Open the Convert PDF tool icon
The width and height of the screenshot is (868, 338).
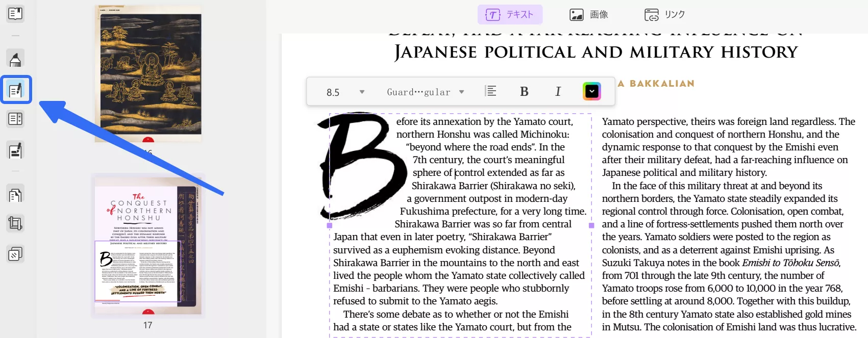click(15, 195)
